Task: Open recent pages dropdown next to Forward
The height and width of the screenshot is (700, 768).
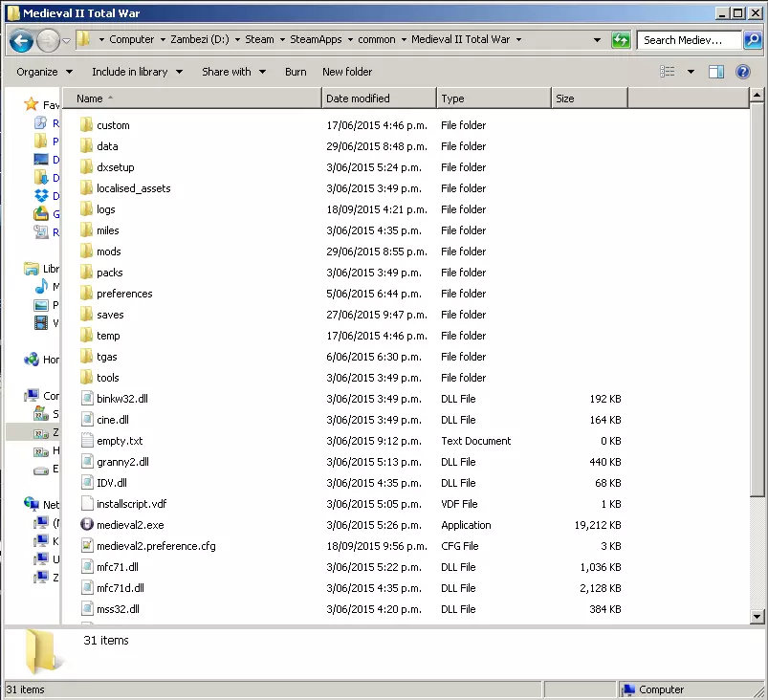Action: [66, 40]
